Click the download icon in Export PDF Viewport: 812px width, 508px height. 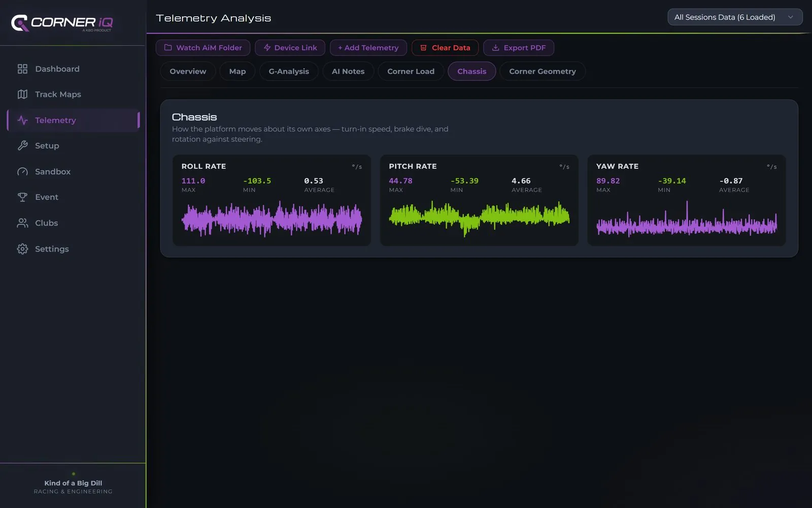tap(495, 48)
